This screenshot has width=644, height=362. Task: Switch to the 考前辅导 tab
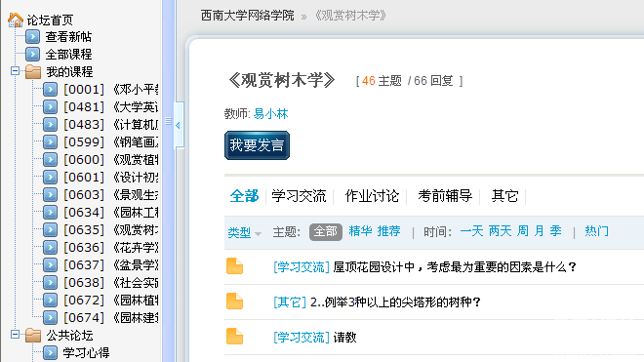(445, 196)
